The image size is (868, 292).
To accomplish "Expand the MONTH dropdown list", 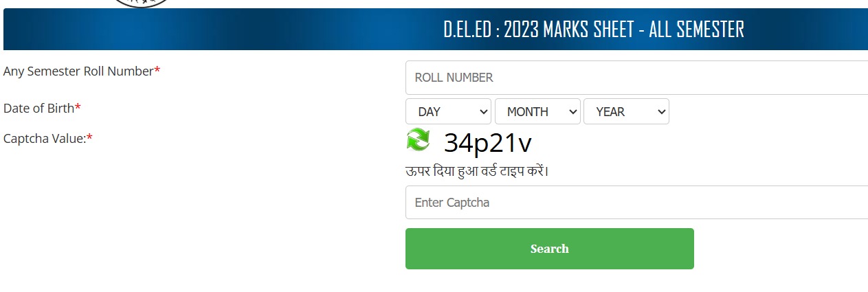I will (x=537, y=111).
